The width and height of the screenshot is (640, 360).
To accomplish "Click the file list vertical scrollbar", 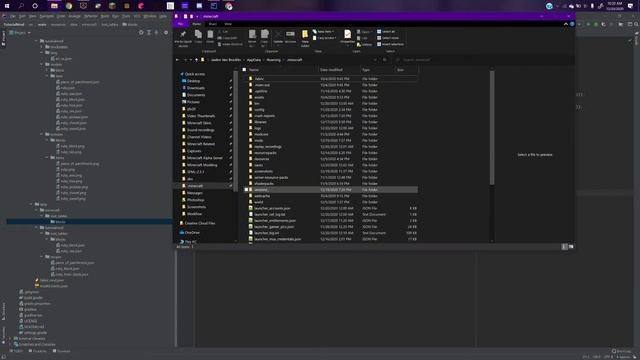I will 492,127.
